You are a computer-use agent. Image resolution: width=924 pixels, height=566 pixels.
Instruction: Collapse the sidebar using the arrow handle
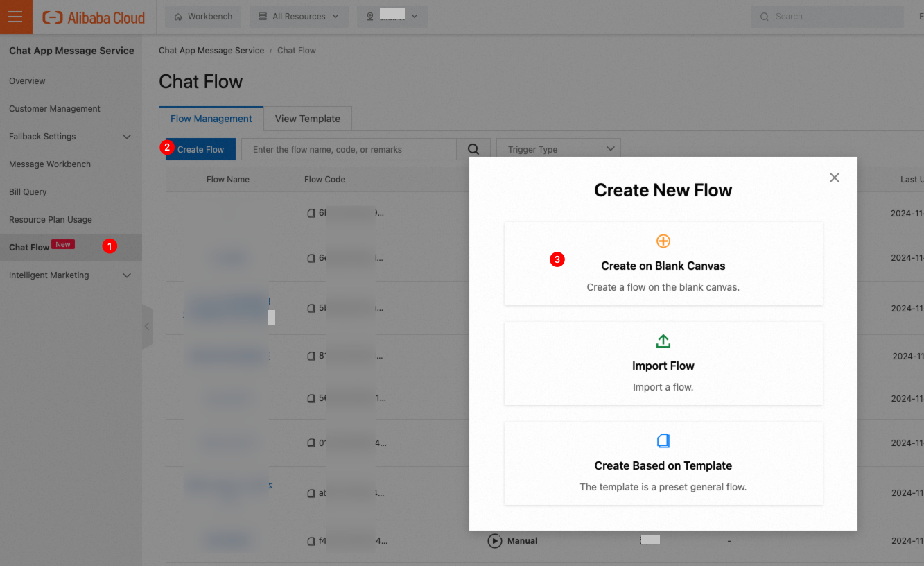[147, 326]
